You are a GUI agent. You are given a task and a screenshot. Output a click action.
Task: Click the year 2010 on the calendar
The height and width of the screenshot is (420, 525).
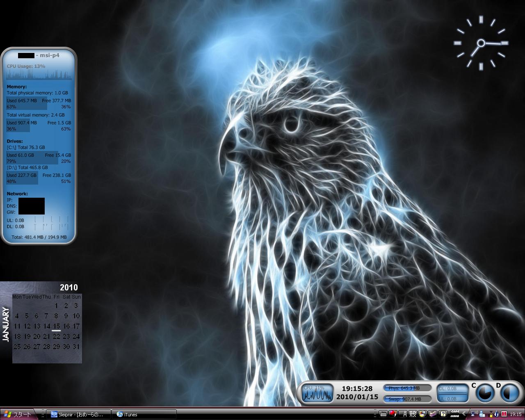point(68,288)
